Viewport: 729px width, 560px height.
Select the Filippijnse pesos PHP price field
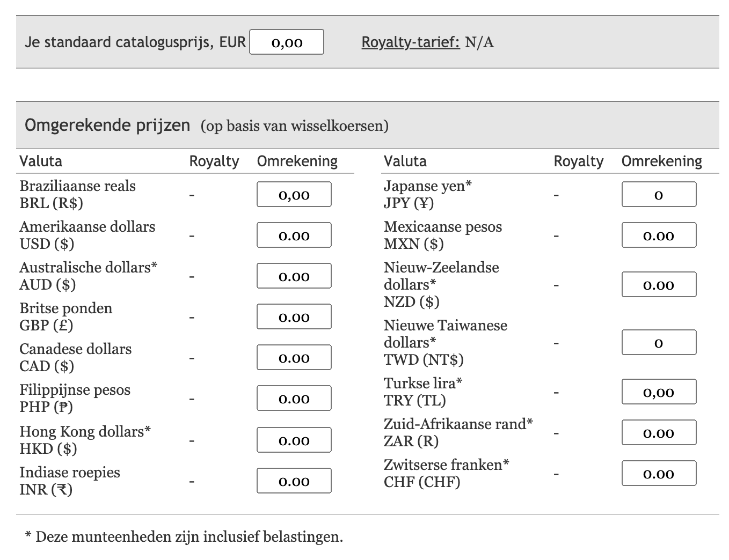click(x=294, y=399)
